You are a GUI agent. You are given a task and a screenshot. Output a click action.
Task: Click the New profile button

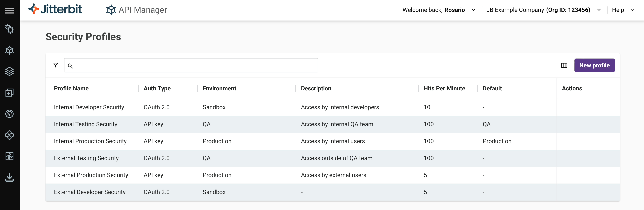[x=594, y=65]
